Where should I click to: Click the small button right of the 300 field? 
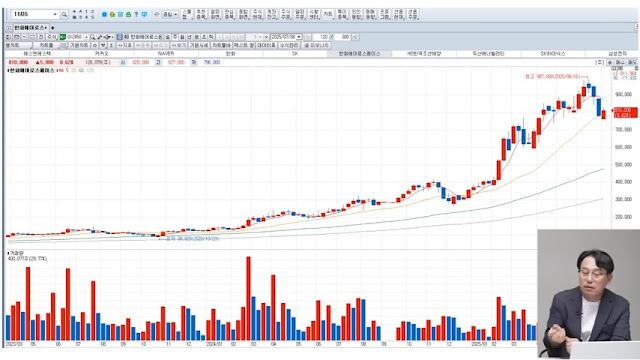(356, 37)
